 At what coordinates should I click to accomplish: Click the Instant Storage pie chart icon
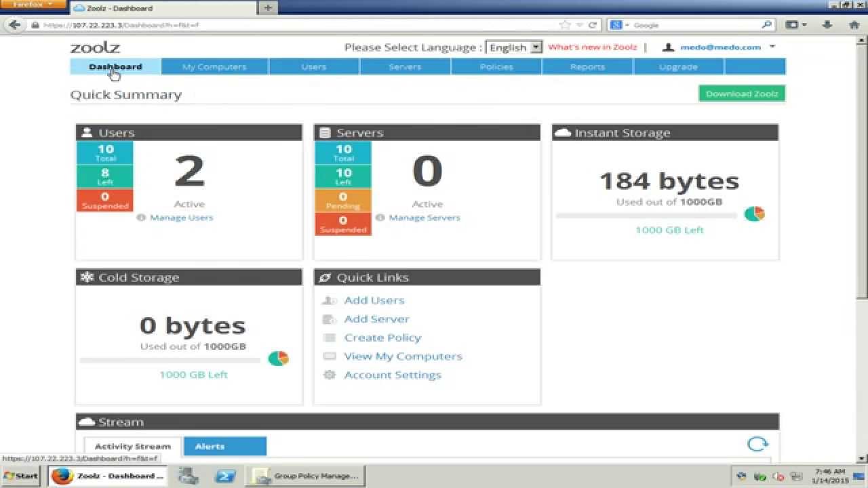pyautogui.click(x=755, y=213)
